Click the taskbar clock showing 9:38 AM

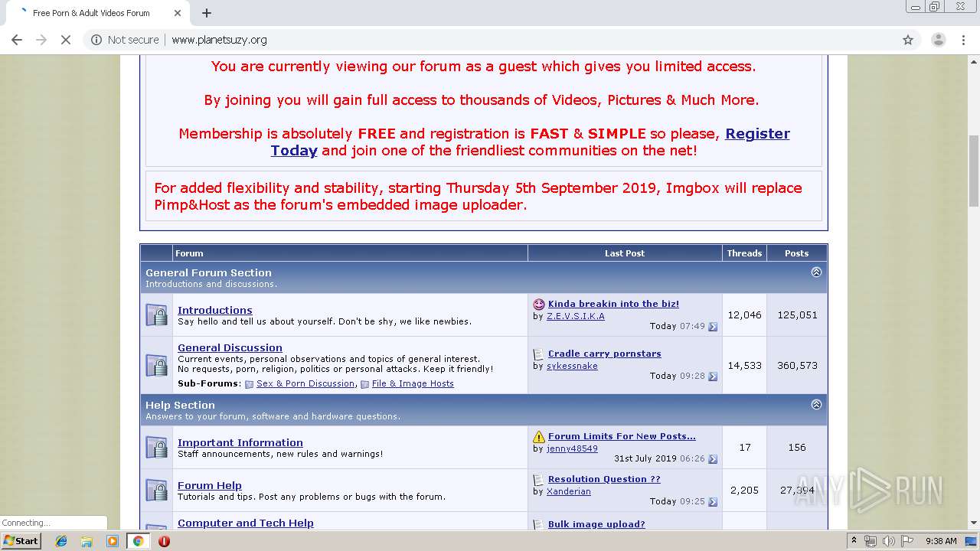(x=941, y=541)
